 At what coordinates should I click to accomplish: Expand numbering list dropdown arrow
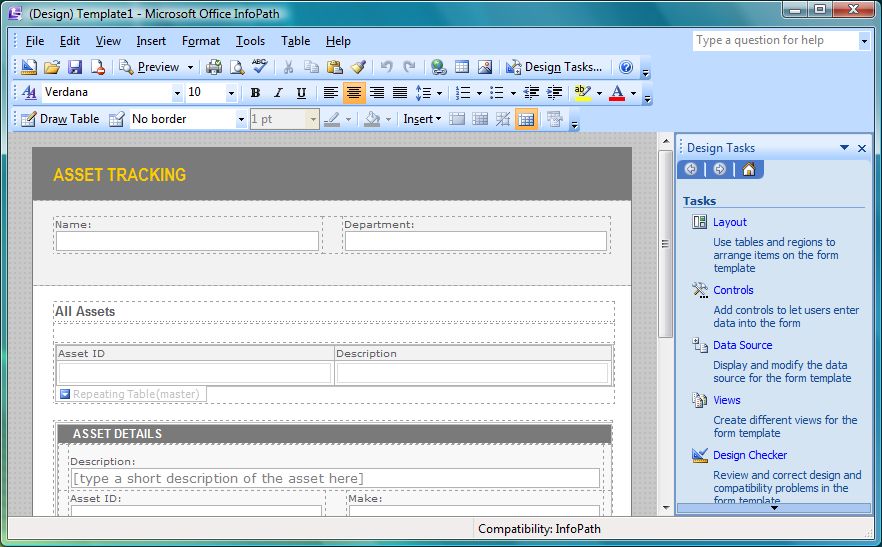point(479,93)
